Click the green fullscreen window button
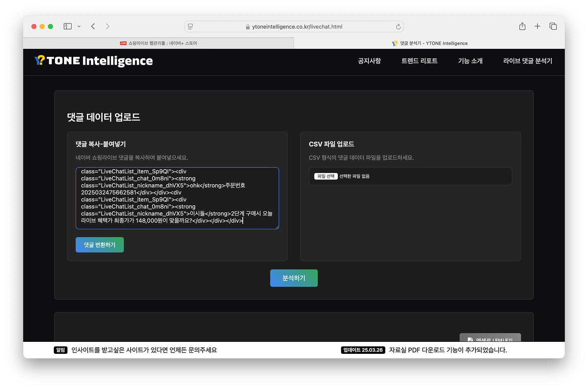 pyautogui.click(x=50, y=26)
